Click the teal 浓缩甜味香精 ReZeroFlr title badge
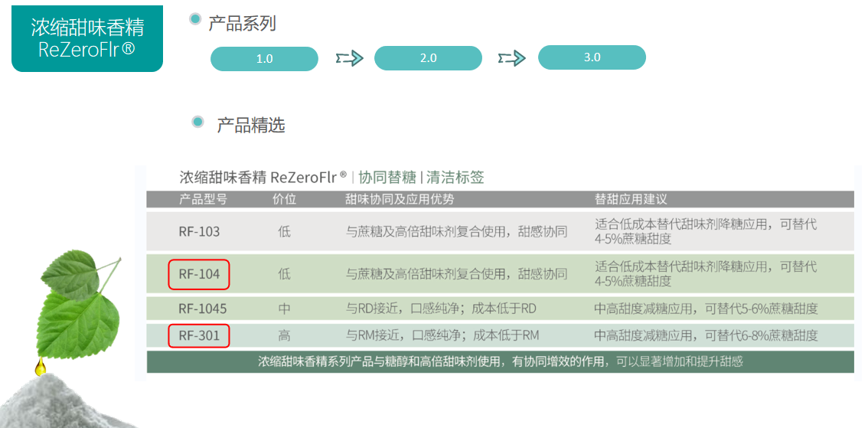 86,39
